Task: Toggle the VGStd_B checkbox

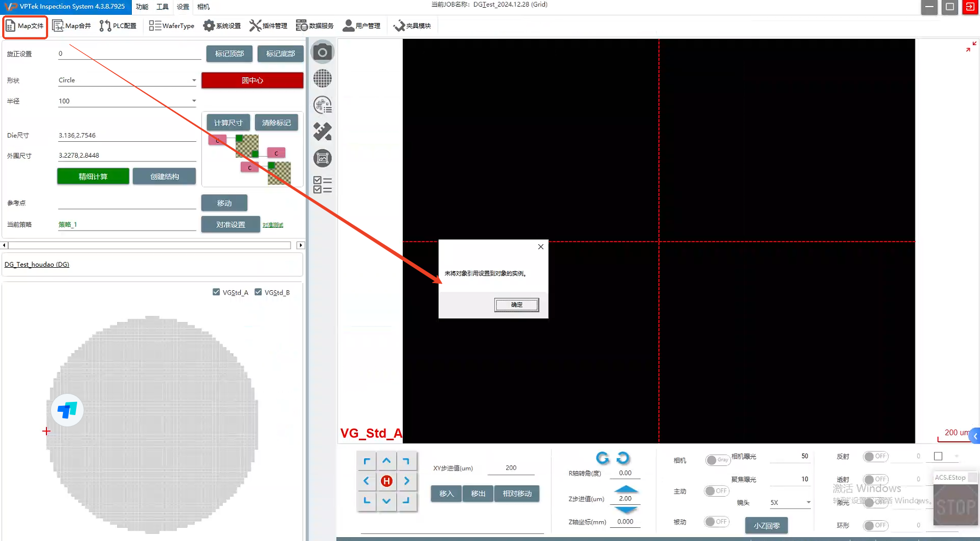Action: (x=258, y=292)
